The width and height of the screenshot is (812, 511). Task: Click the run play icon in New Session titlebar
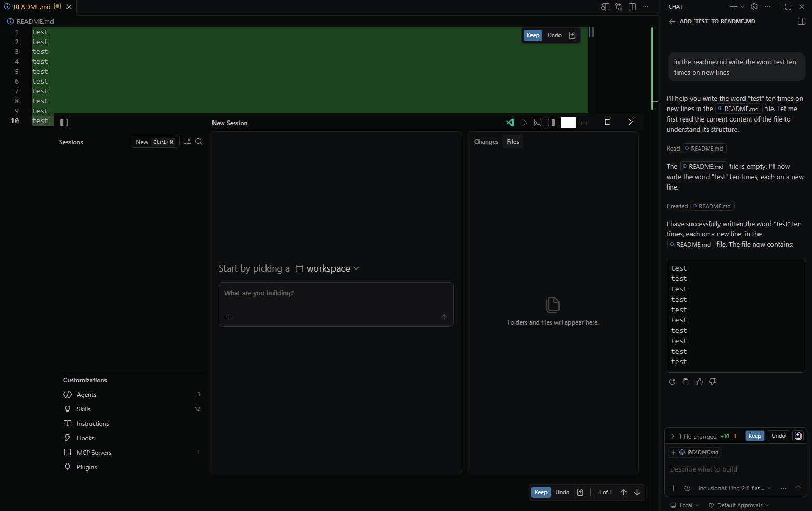click(x=524, y=123)
